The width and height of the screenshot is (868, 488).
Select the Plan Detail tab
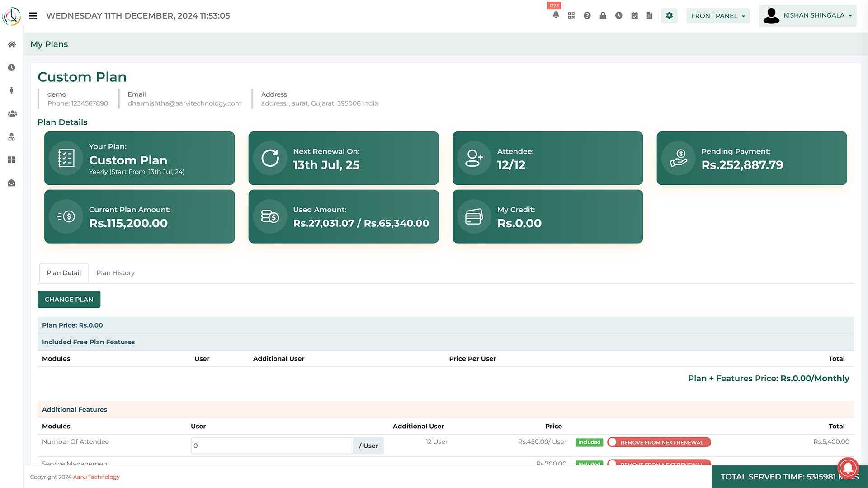pos(64,273)
